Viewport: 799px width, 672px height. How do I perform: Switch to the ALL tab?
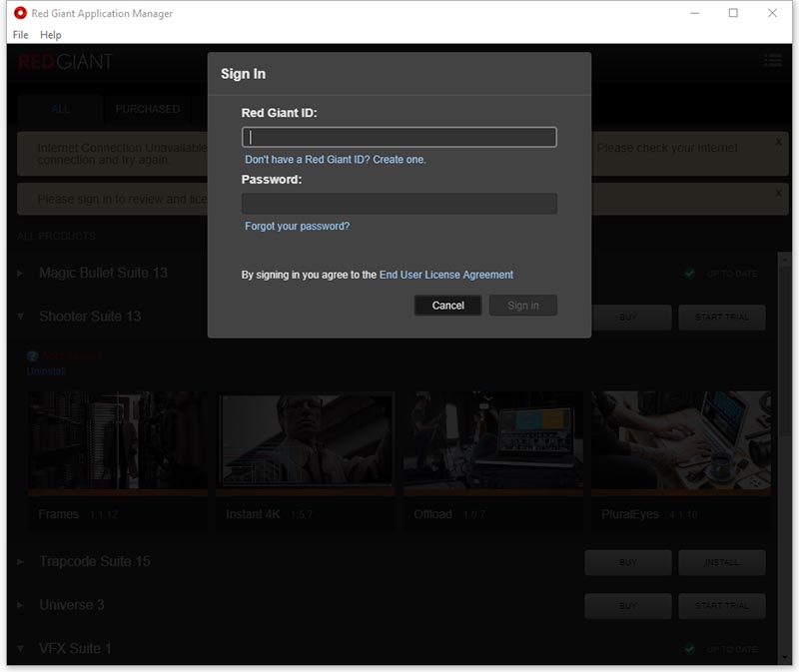[61, 109]
